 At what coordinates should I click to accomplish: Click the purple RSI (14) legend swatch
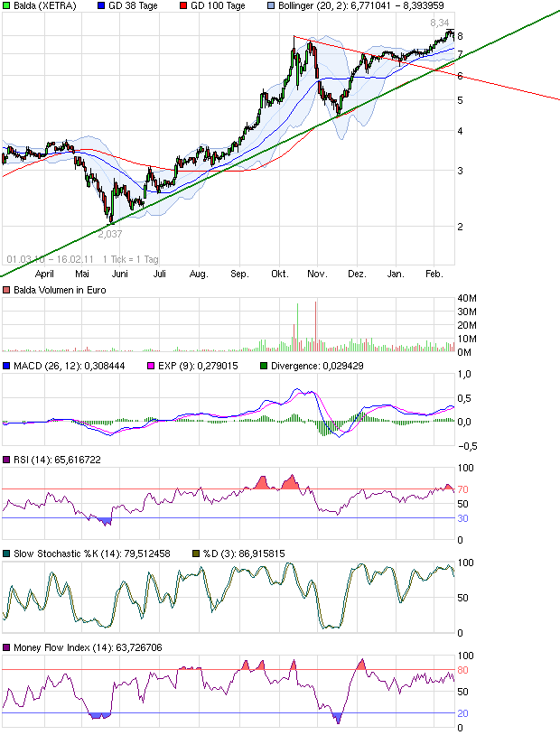[x=6, y=460]
